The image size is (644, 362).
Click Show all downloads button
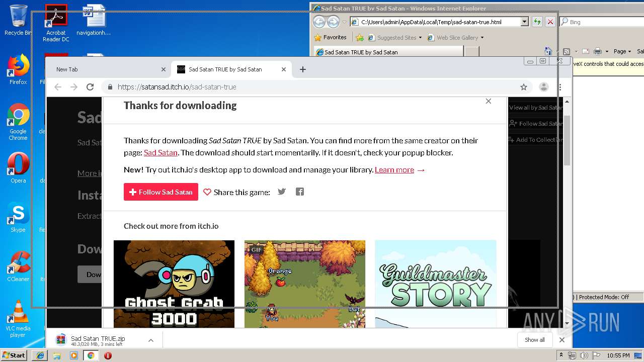(534, 340)
